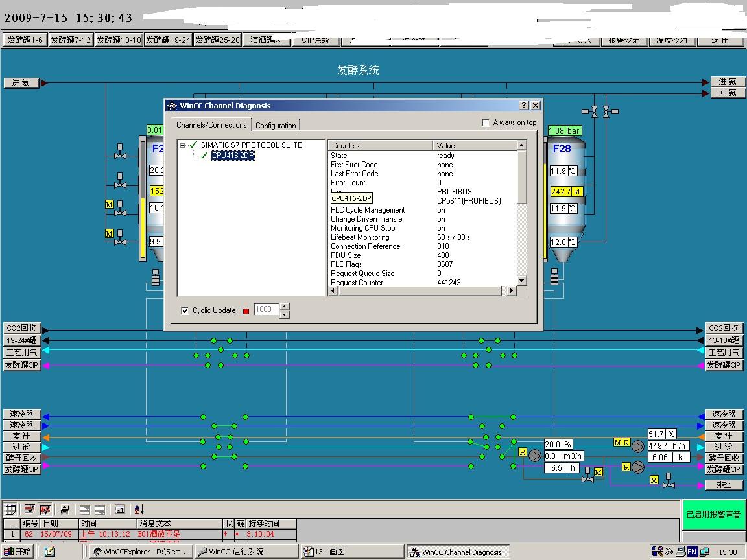Switch to 13 - 画图 taskbar window
Screen dimensions: 747x560
pyautogui.click(x=351, y=552)
